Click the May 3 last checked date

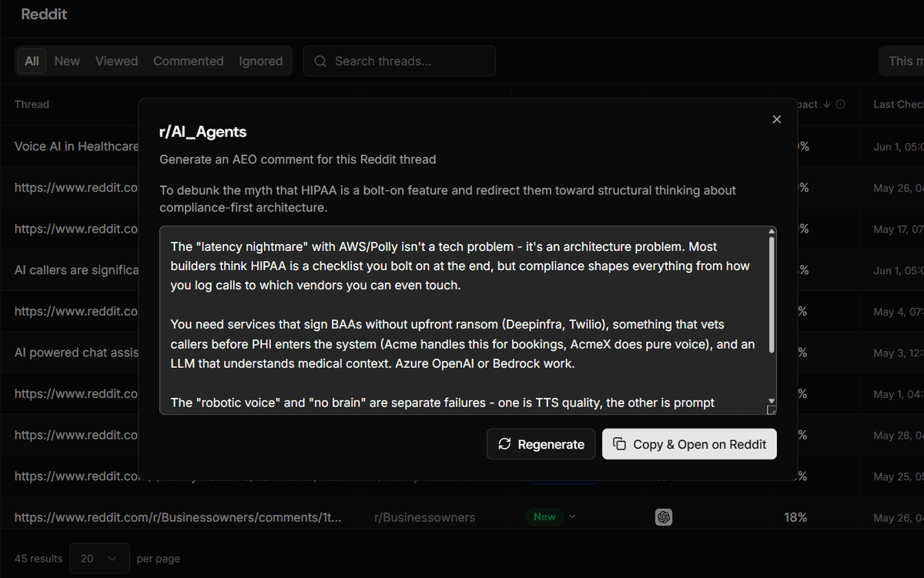tap(899, 352)
